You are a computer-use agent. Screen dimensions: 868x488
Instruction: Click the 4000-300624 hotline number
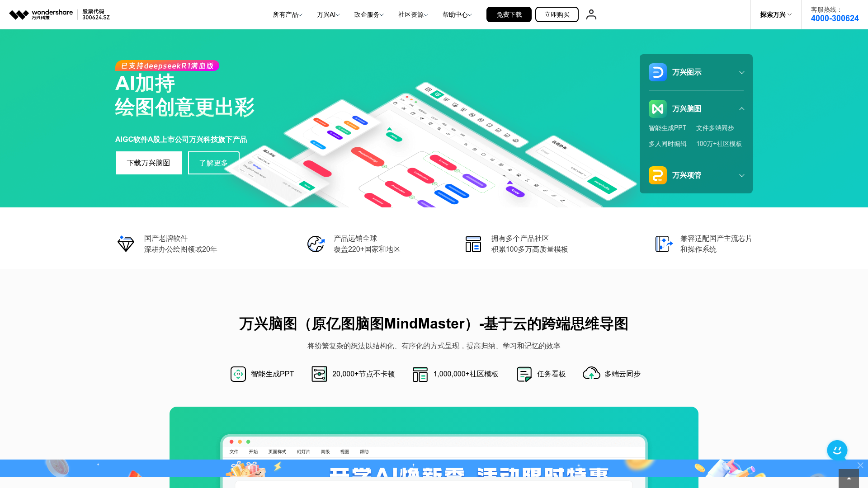(x=835, y=19)
